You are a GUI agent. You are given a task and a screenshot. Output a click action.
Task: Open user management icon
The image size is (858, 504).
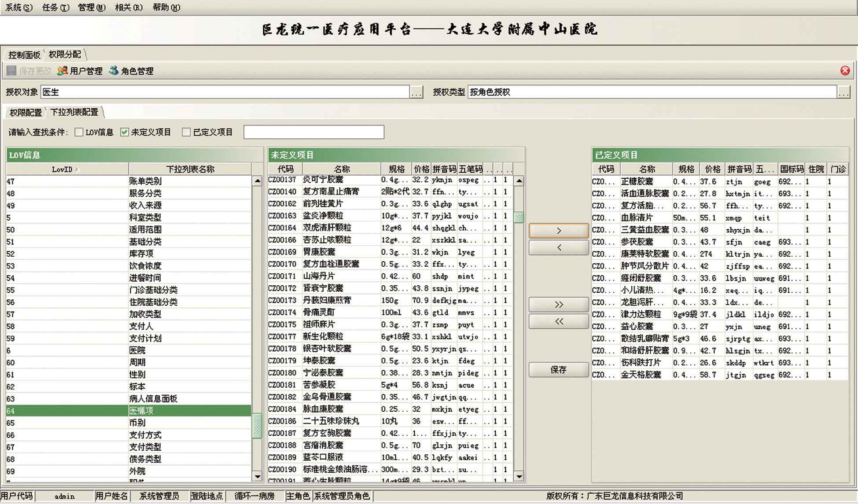tap(63, 70)
